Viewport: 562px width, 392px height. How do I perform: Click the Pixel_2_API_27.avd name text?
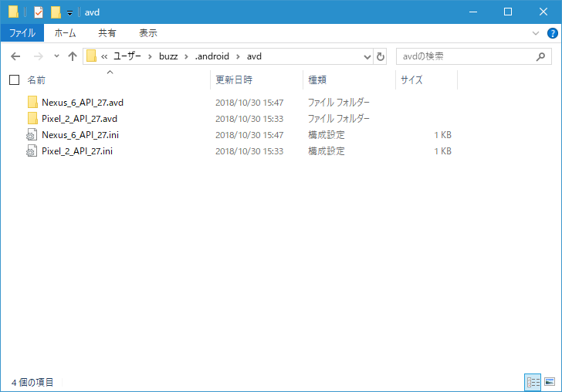click(x=80, y=119)
